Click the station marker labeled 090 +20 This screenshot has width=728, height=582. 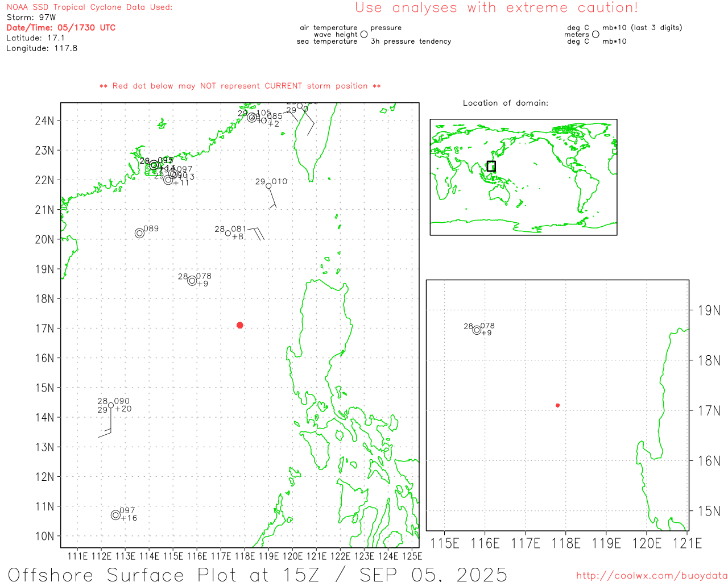(111, 405)
